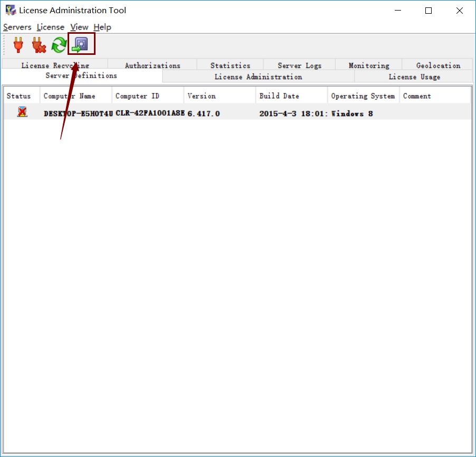Switch to the License Recycling tab
This screenshot has height=457, width=476.
(x=55, y=65)
